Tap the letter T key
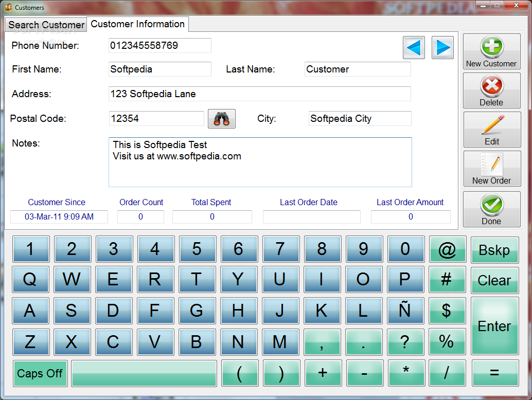Screen dimensions: 532x400 click(x=197, y=279)
